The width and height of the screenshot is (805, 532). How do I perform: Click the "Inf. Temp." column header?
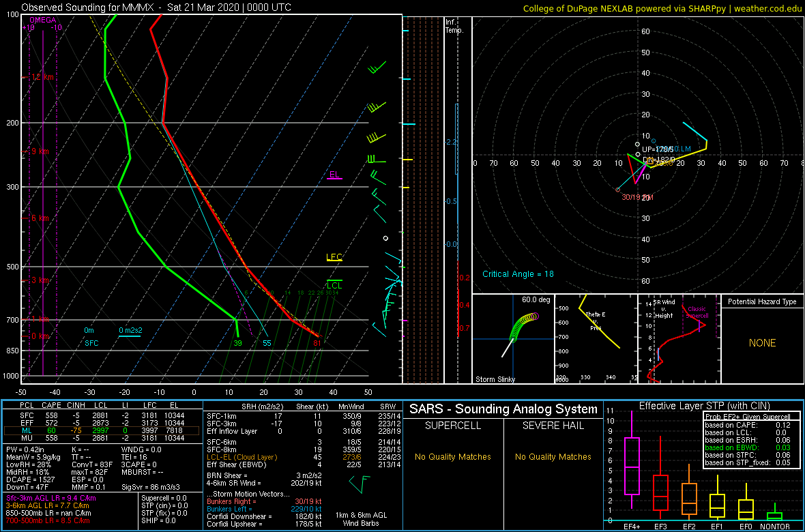(455, 26)
